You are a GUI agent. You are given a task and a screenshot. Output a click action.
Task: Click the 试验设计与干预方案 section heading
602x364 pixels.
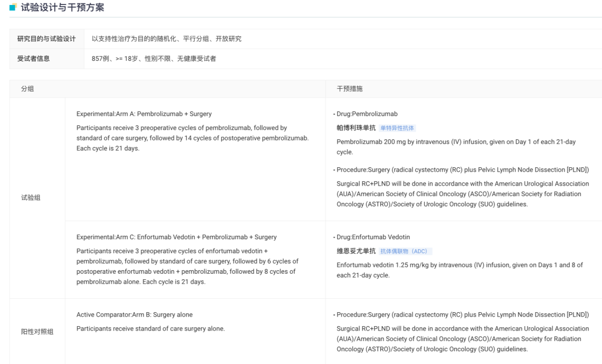(62, 7)
